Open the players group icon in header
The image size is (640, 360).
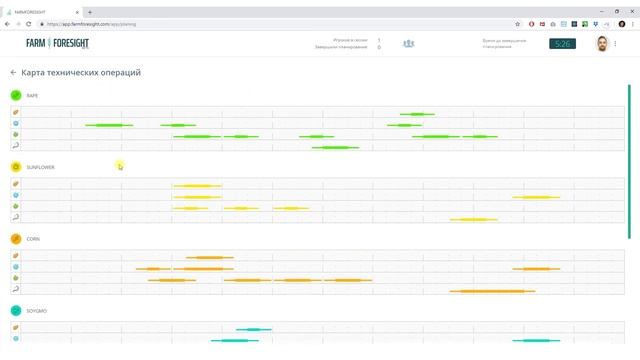pyautogui.click(x=408, y=44)
